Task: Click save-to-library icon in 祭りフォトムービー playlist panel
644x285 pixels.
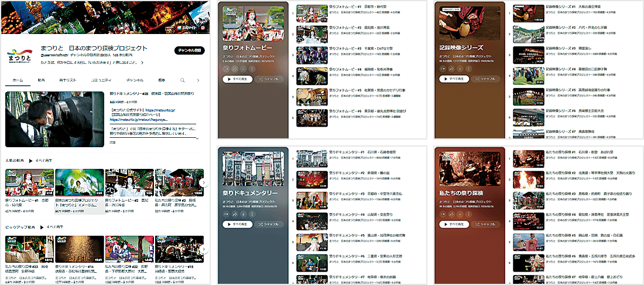Action: (226, 69)
